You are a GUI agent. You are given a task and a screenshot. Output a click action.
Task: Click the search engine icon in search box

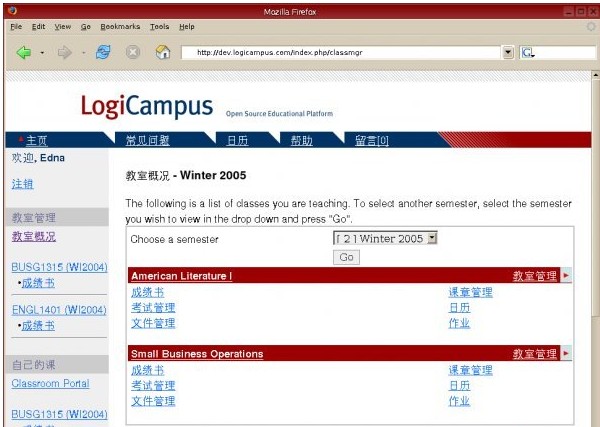point(528,52)
